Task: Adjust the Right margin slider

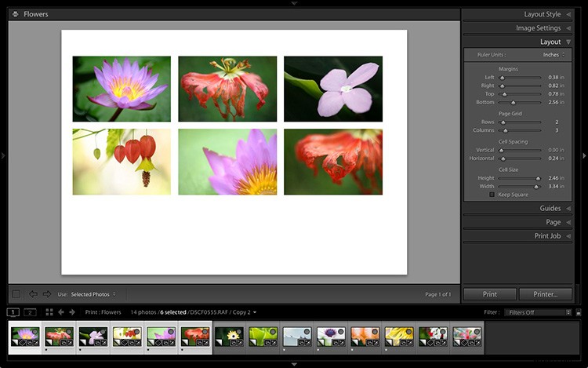Action: pos(503,86)
